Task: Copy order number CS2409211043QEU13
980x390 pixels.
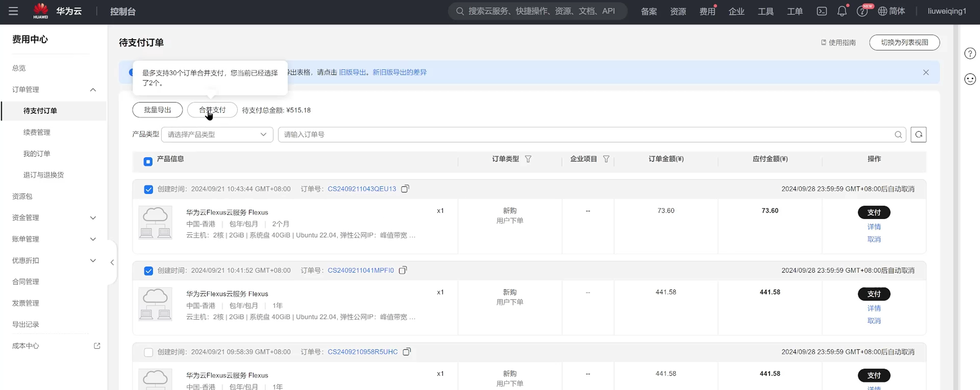Action: pos(405,189)
